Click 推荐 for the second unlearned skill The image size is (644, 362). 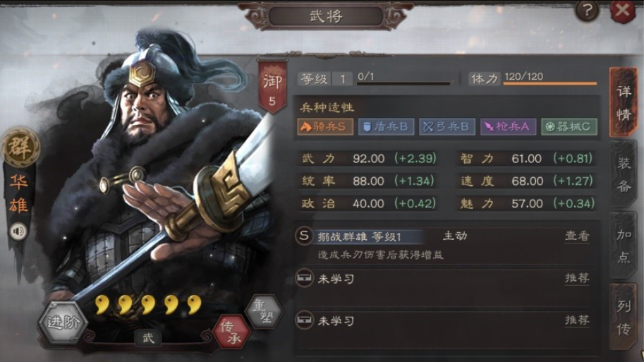(x=577, y=320)
